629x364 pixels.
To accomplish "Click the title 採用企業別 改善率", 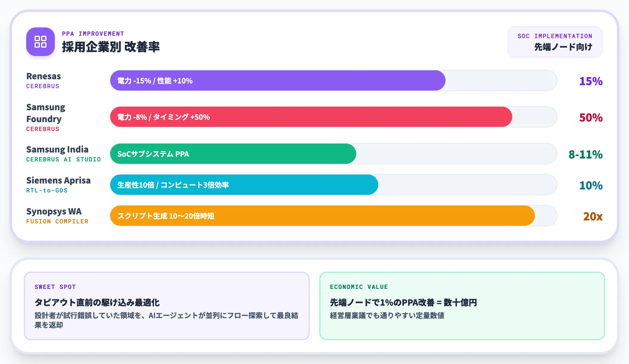I will click(x=111, y=47).
